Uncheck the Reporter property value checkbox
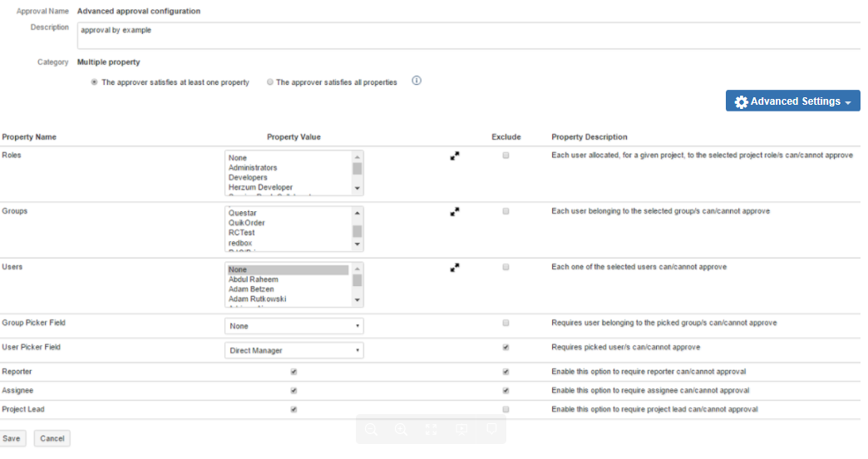The image size is (868, 459). click(x=293, y=372)
